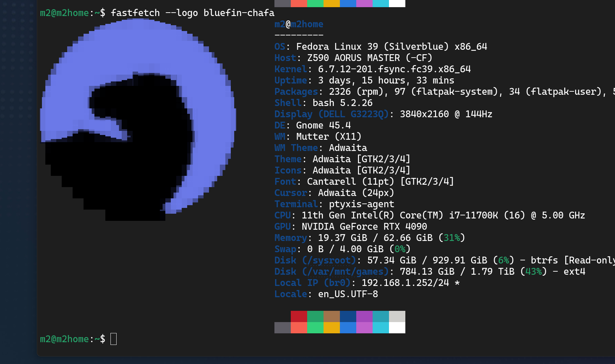Click the 'Local IP (br0)' label
Image resolution: width=615 pixels, height=364 pixels.
click(x=313, y=283)
